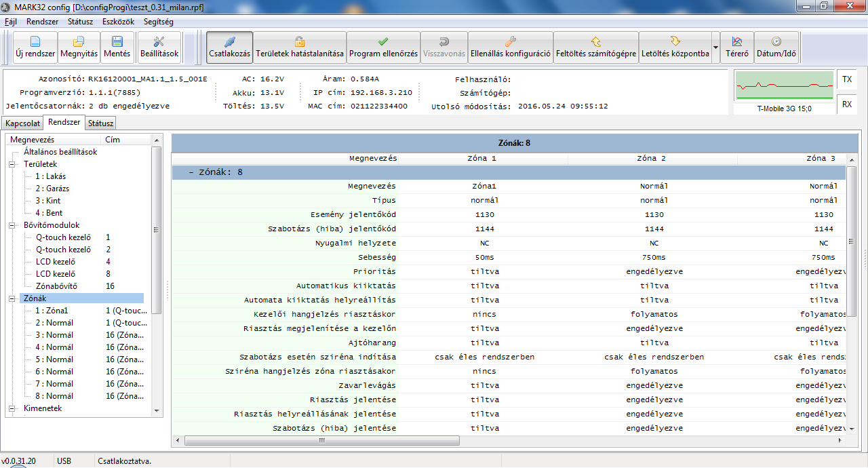This screenshot has height=468, width=868.
Task: Select zone '8 : Normál' in the tree
Action: (x=54, y=396)
